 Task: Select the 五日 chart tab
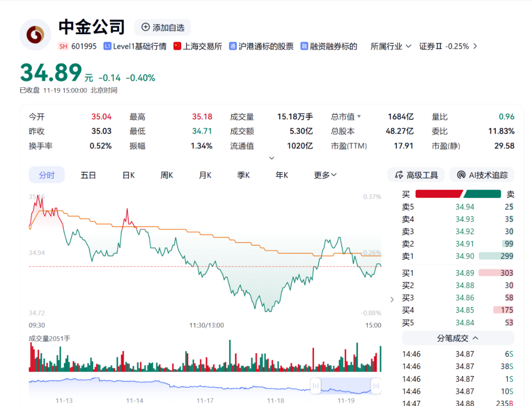click(x=88, y=175)
